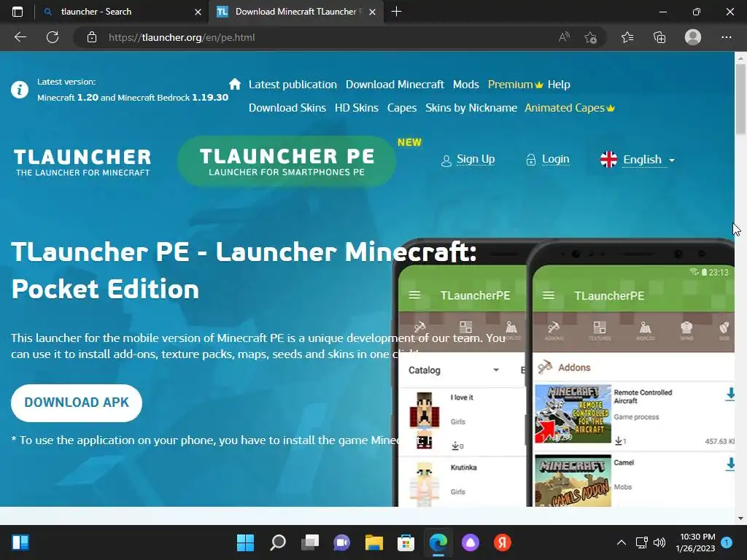
Task: Click the address bar URL field
Action: (x=314, y=37)
